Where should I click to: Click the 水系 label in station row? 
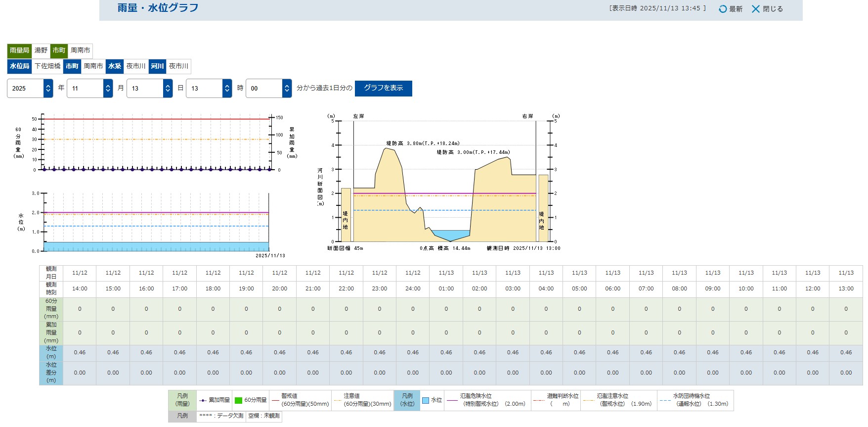click(x=115, y=66)
